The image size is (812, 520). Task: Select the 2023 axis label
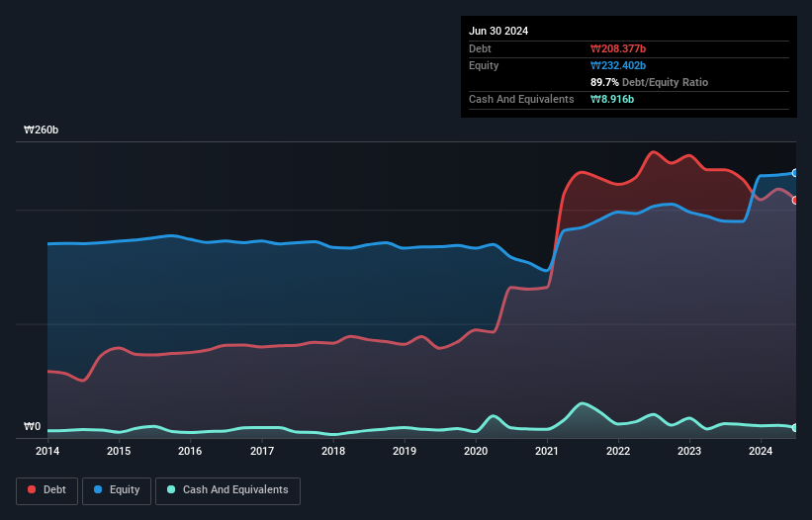pyautogui.click(x=689, y=451)
